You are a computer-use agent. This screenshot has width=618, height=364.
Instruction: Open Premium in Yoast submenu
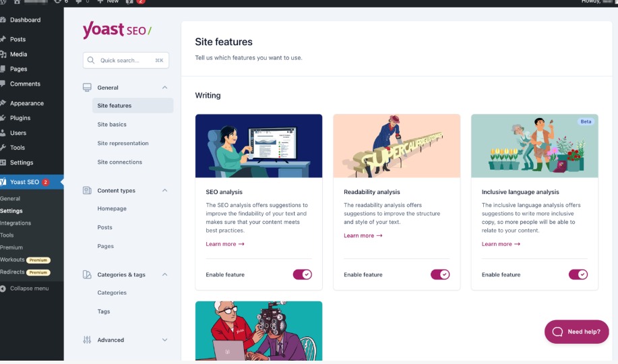pyautogui.click(x=11, y=247)
